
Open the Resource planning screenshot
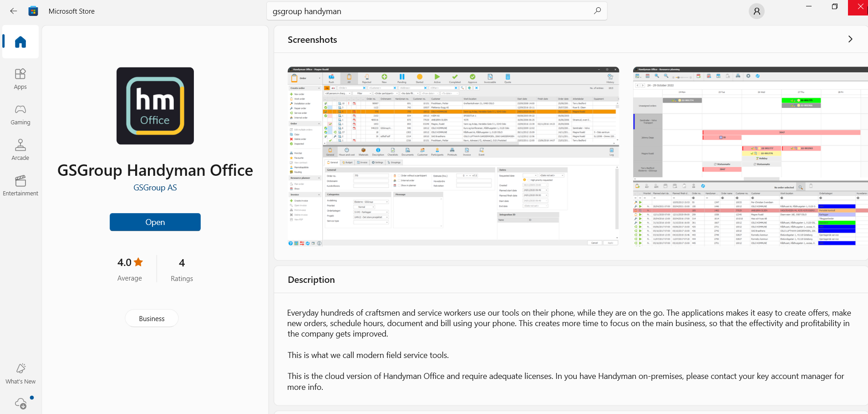pos(751,157)
